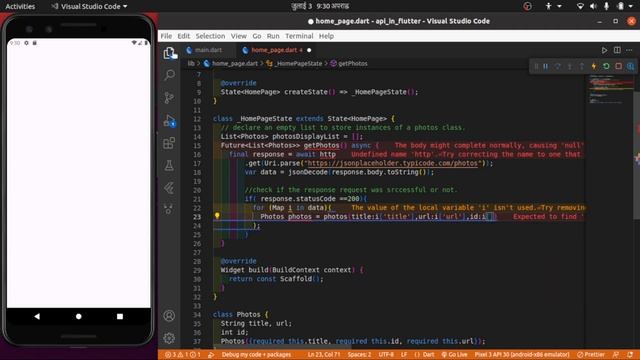Click line number 34 in gutter
Image resolution: width=640 pixels, height=360 pixels.
tap(197, 315)
